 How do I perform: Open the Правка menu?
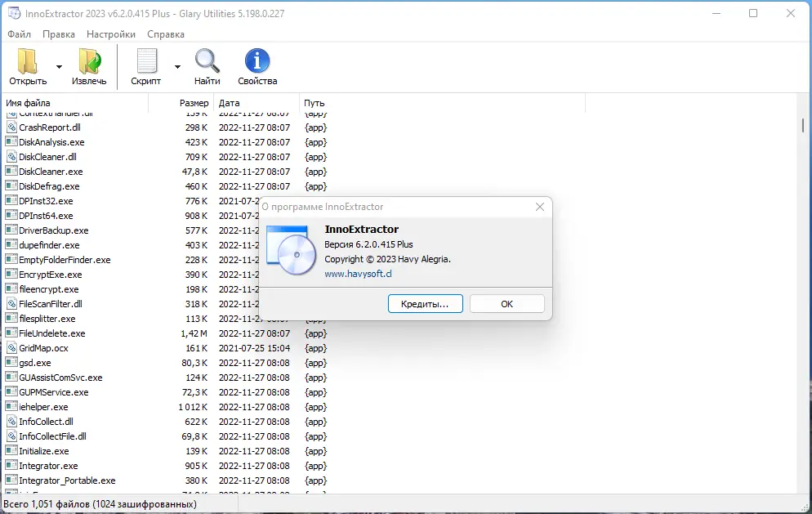[x=59, y=34]
